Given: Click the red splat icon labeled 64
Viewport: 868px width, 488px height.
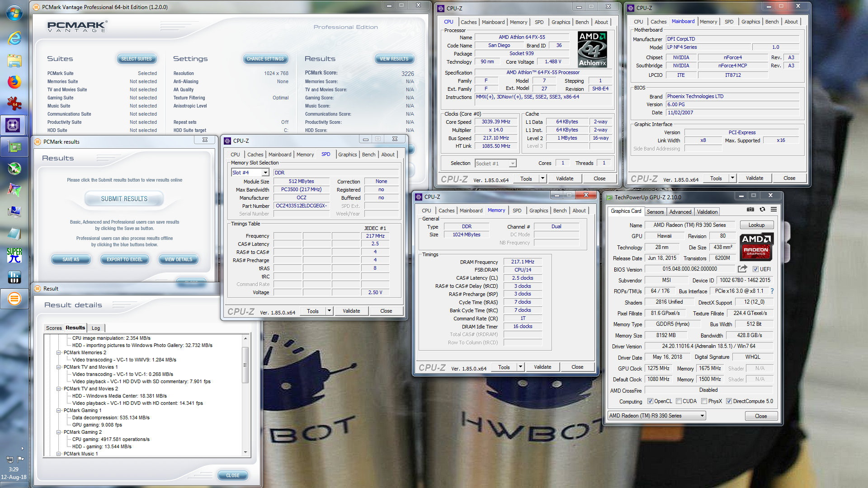Looking at the screenshot, I should pyautogui.click(x=14, y=103).
